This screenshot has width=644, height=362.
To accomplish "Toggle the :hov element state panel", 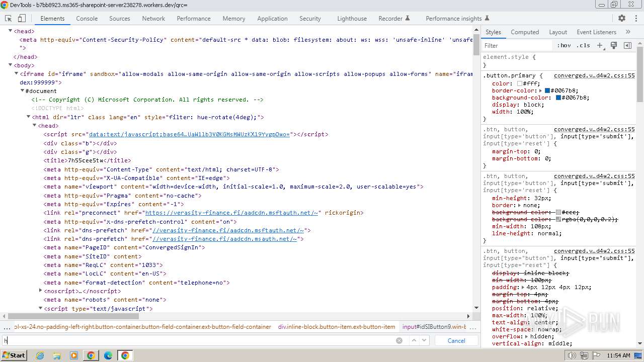I will [x=564, y=45].
